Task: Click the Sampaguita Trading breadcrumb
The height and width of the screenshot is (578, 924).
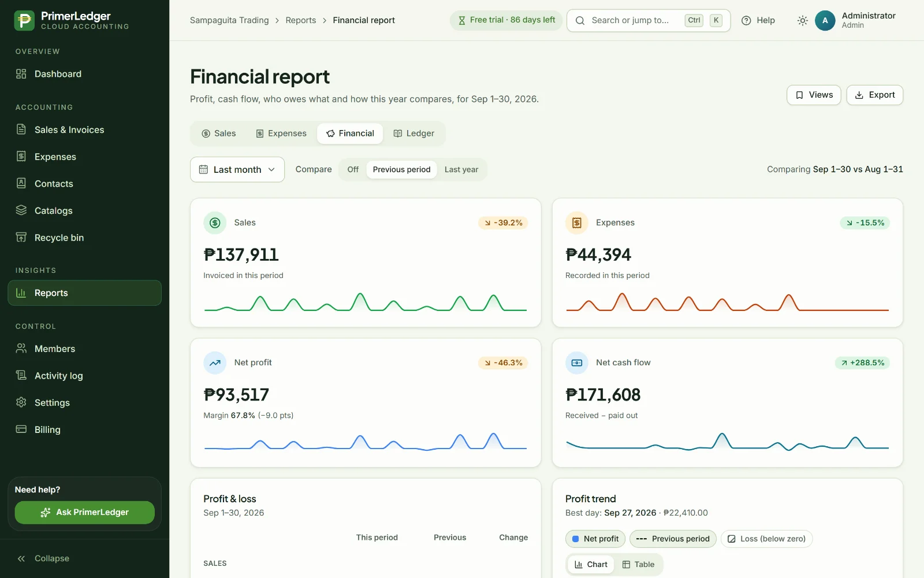Action: [229, 20]
